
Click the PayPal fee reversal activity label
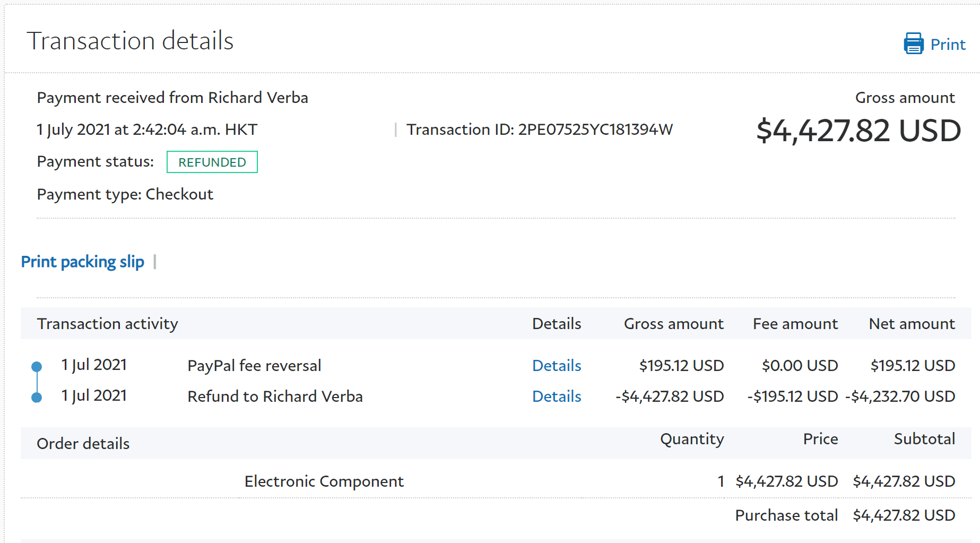[x=254, y=366]
